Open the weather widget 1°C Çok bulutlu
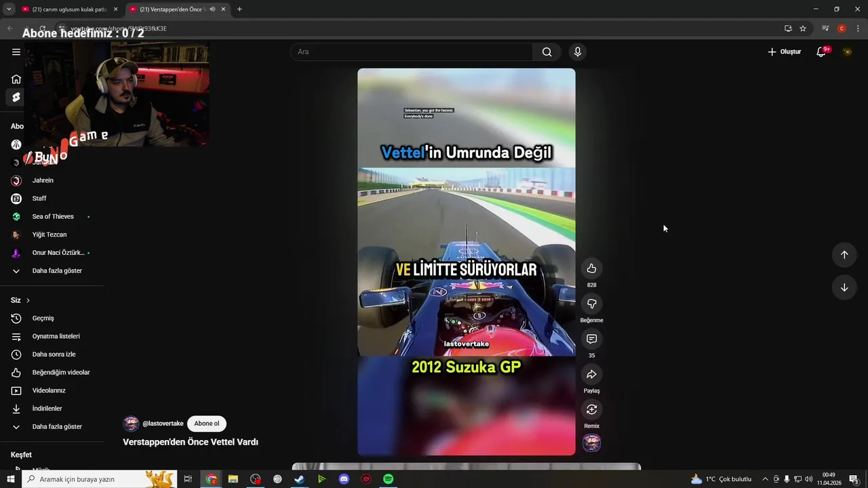The image size is (868, 488). click(x=721, y=479)
